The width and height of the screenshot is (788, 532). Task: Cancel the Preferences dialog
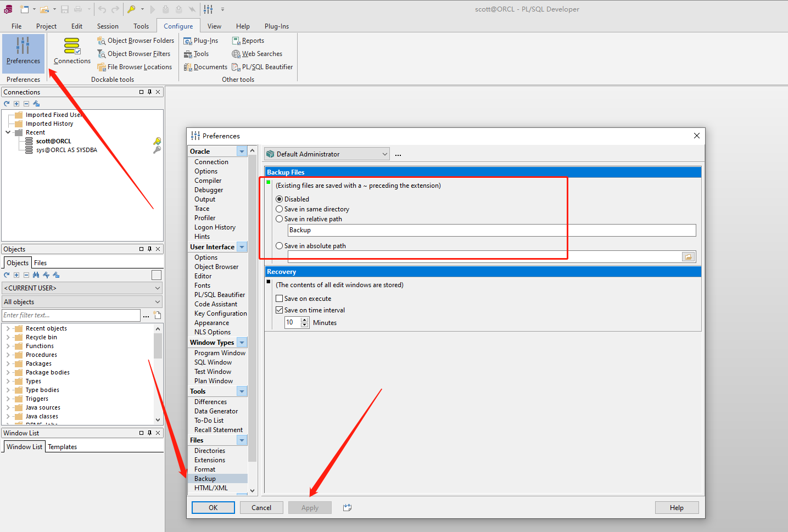tap(261, 508)
